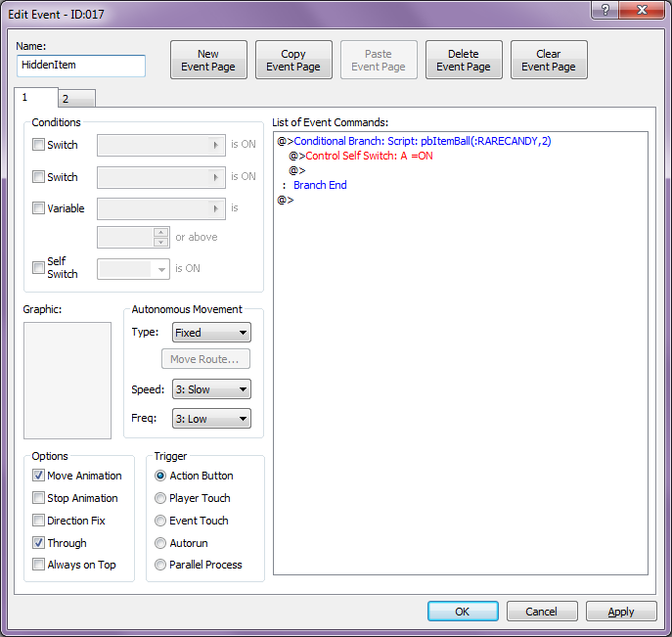Click the help question mark button

pos(605,10)
